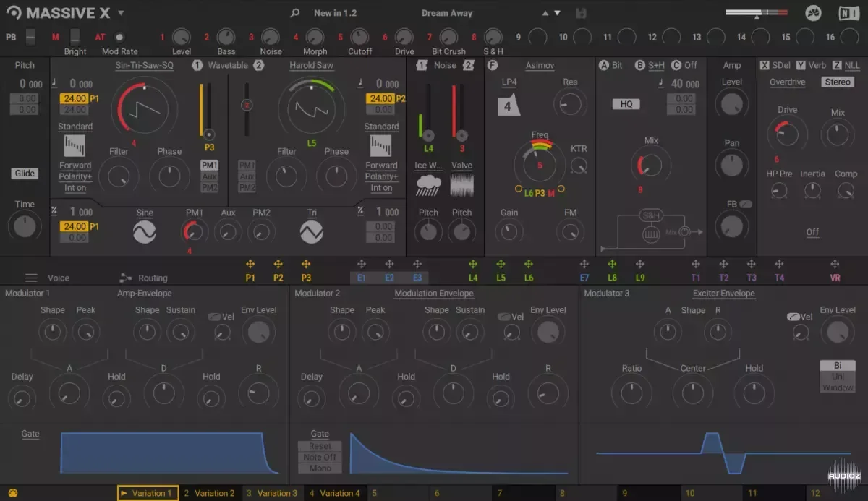868x501 pixels.
Task: Click the save preset floppy icon
Action: 580,13
